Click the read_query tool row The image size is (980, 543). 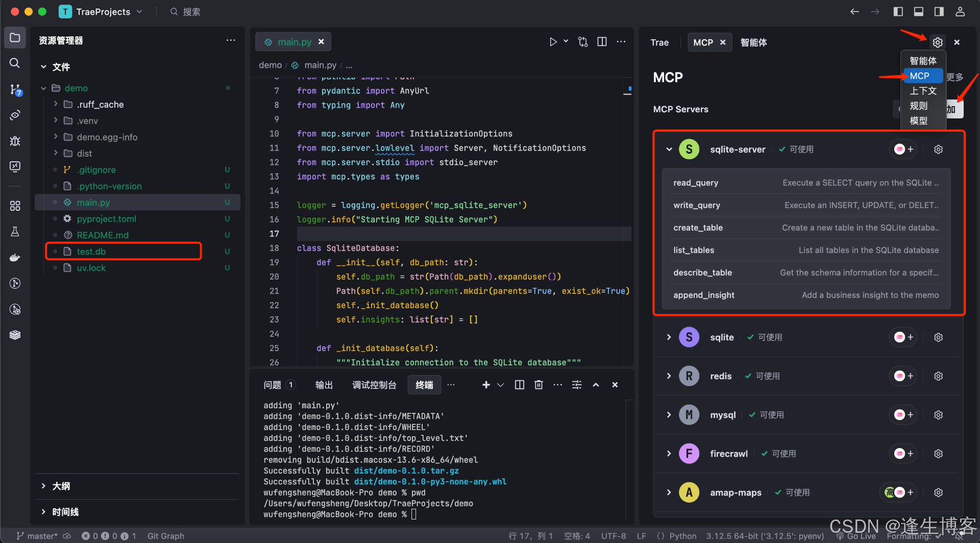click(806, 183)
